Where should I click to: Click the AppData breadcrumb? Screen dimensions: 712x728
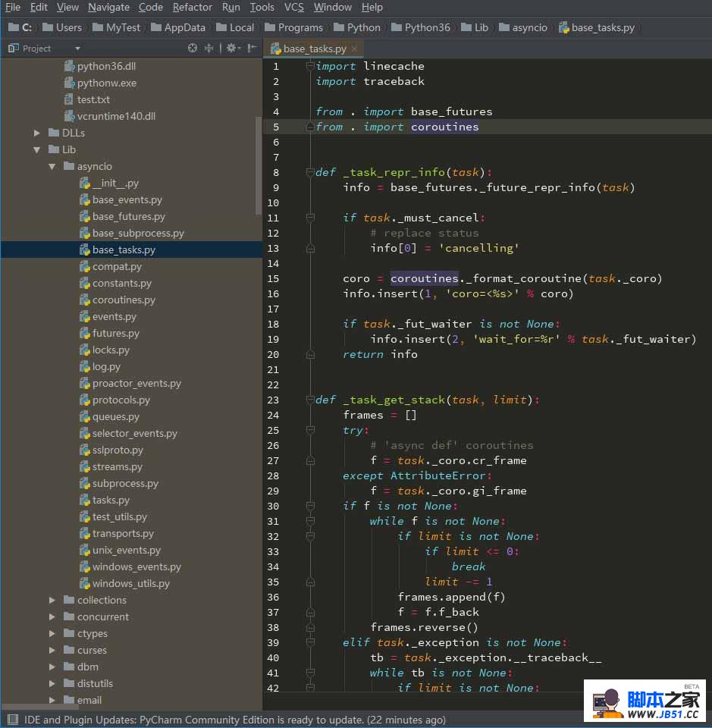point(178,27)
